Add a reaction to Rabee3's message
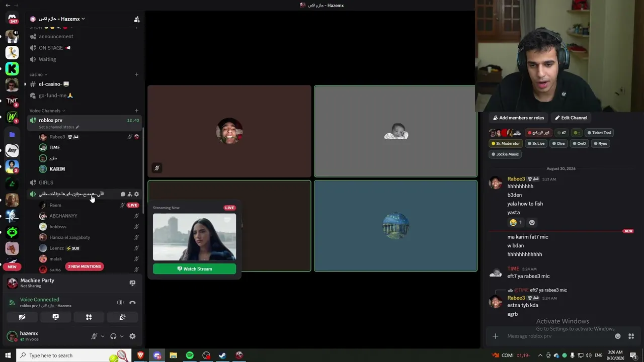Image resolution: width=644 pixels, height=362 pixels. 532,222
